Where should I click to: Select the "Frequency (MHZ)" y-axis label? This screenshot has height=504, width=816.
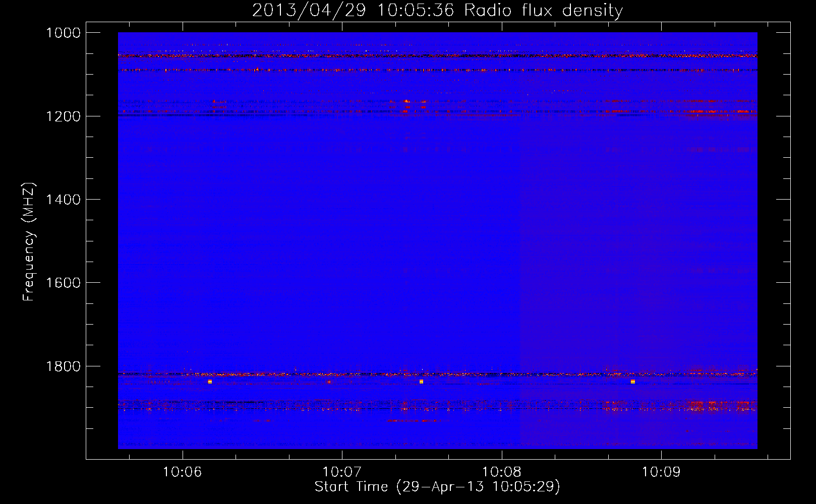pyautogui.click(x=29, y=242)
